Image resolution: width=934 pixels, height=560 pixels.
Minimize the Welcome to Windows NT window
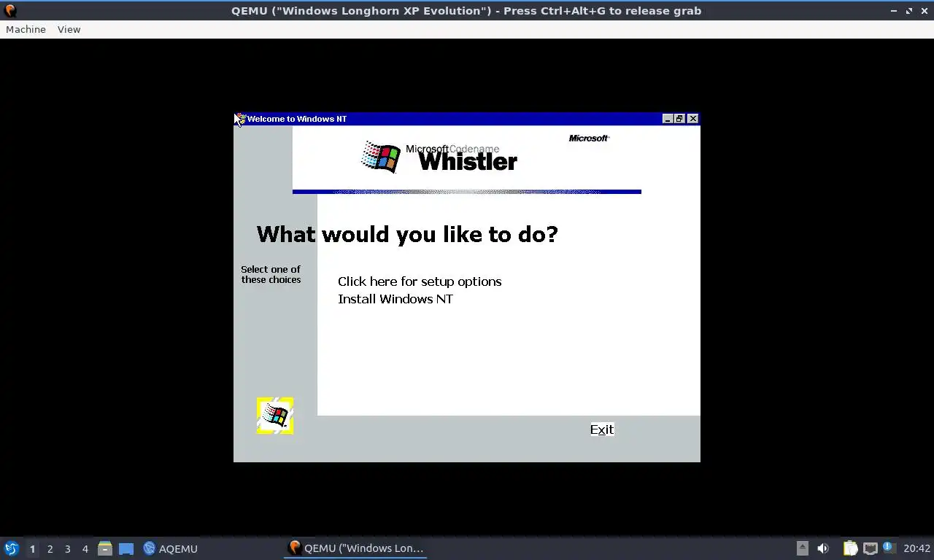tap(667, 119)
